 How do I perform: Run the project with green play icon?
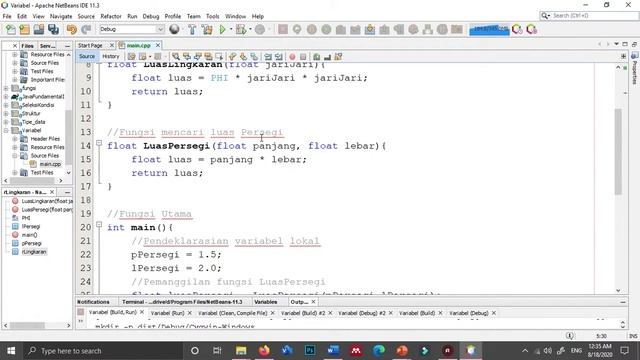(222, 29)
